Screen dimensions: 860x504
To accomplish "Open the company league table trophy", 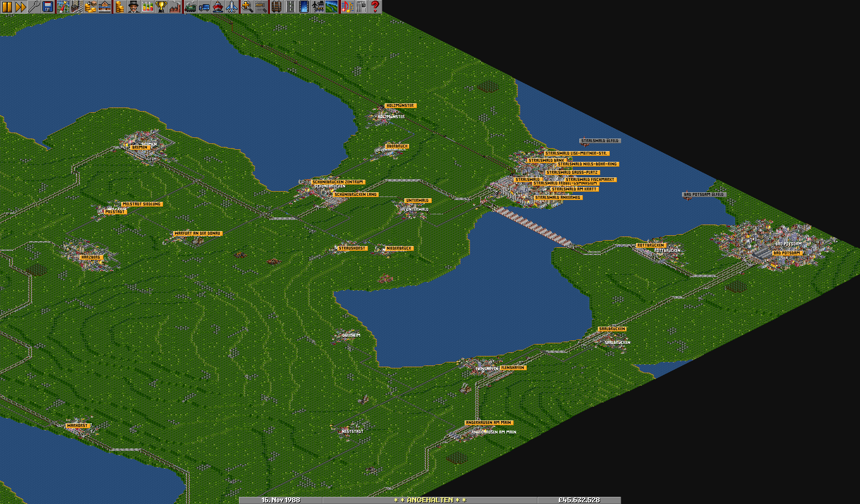I will click(161, 7).
